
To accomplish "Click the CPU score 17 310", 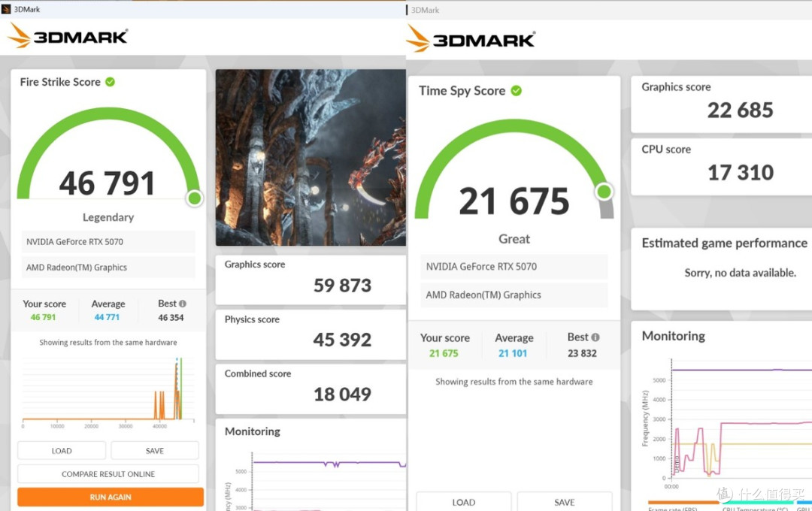I will (741, 172).
